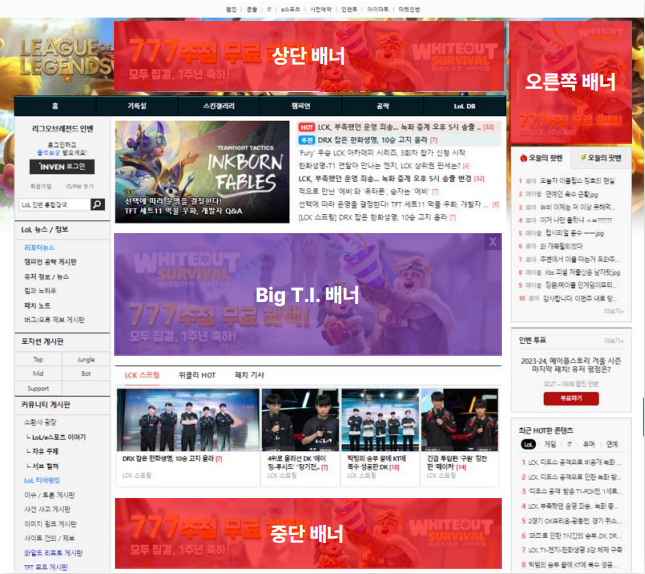Open the Inkborn Fables TFT featured thumbnail
This screenshot has width=645, height=574.
pyautogui.click(x=202, y=172)
